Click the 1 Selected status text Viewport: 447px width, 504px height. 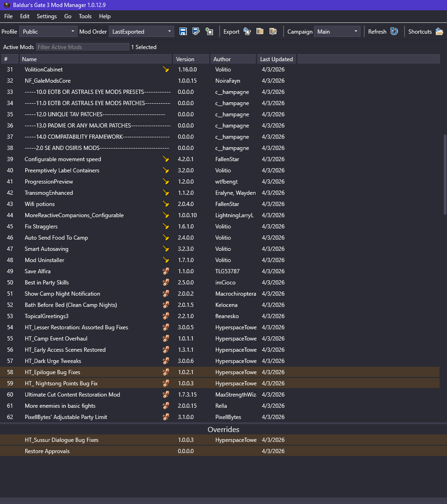[x=144, y=47]
